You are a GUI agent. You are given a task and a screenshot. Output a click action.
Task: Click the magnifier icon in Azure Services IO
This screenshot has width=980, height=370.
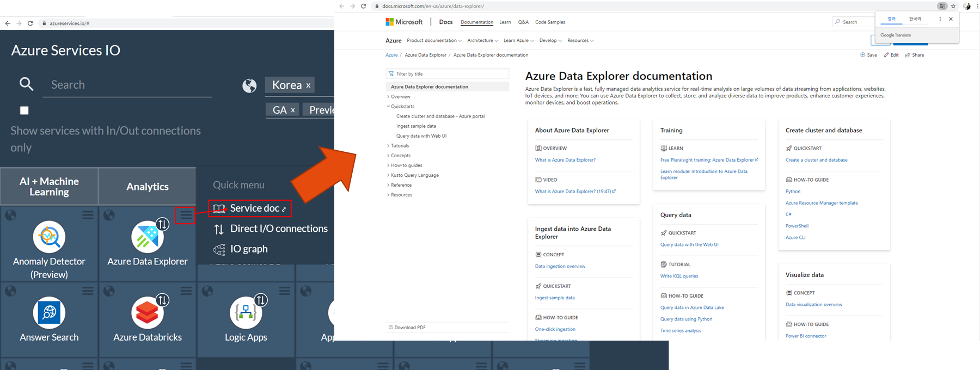pyautogui.click(x=26, y=84)
